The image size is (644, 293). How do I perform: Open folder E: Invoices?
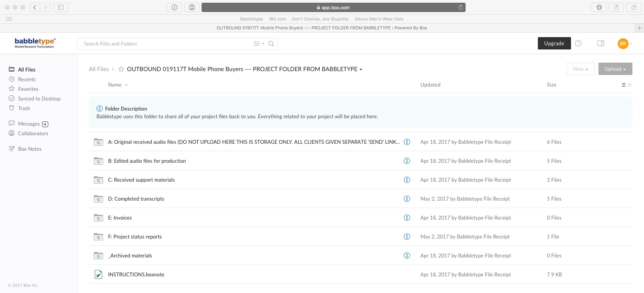[120, 218]
